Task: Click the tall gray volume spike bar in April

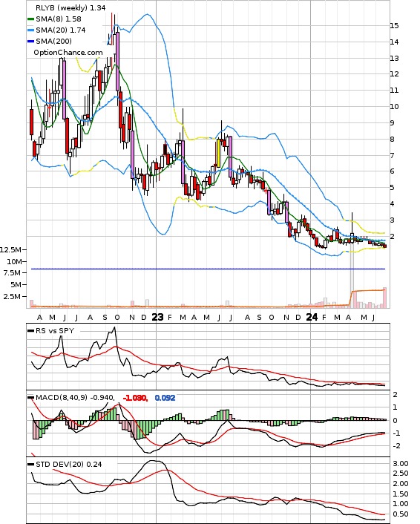Action: pos(352,279)
